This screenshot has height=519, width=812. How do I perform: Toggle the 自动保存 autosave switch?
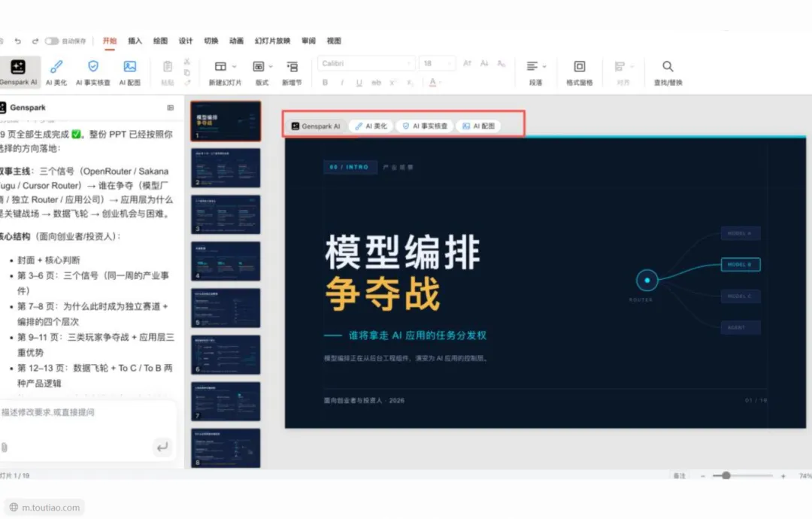click(52, 41)
